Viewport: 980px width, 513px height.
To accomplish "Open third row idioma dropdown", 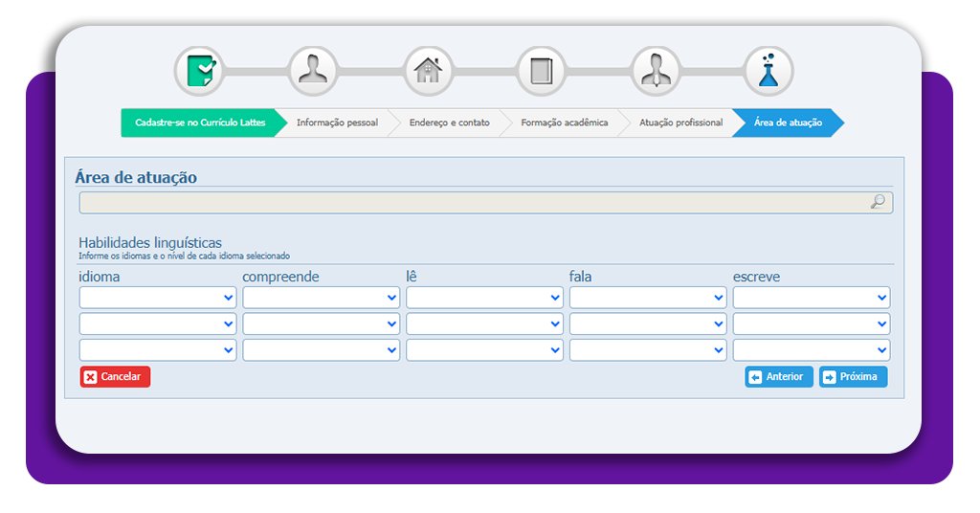I will click(158, 350).
